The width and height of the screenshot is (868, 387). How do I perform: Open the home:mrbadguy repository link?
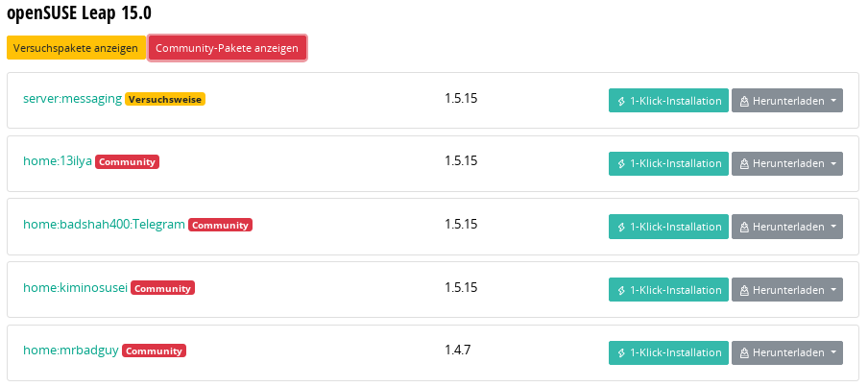coord(71,351)
